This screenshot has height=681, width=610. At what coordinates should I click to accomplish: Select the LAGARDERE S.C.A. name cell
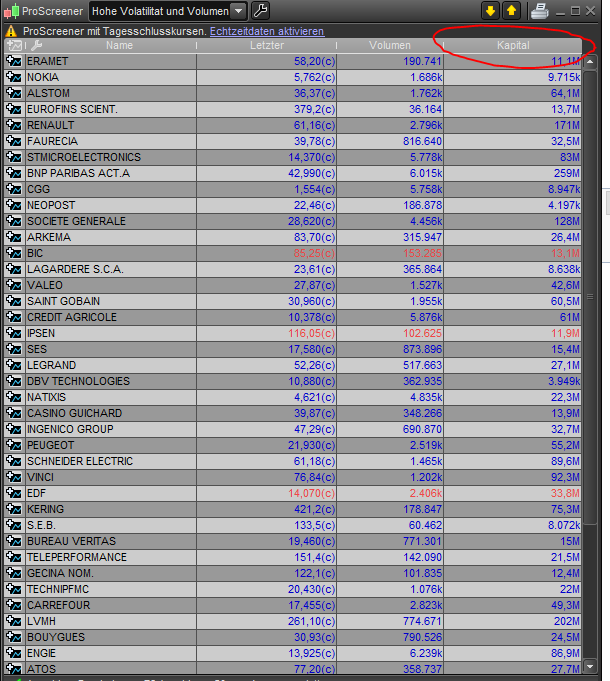[111, 269]
